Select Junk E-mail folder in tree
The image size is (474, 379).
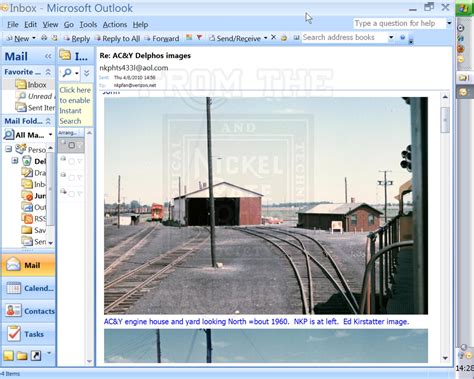point(34,196)
